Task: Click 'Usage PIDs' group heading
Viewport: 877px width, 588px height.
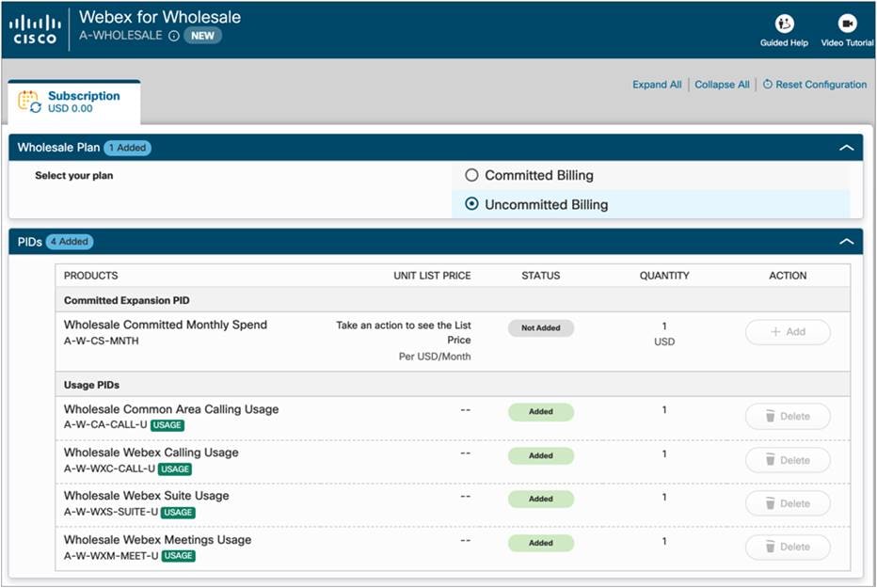Action: coord(91,385)
